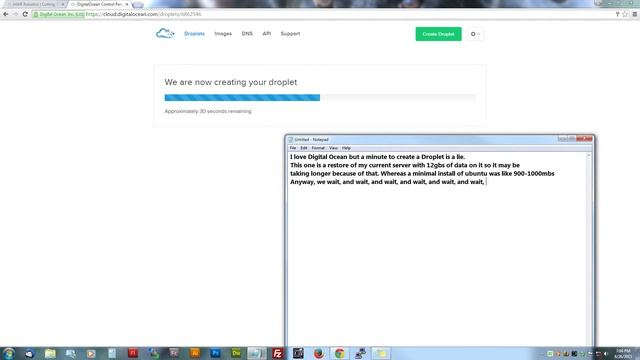This screenshot has width=640, height=360.
Task: Click 'We are now creating your droplet' heading
Action: (x=231, y=82)
